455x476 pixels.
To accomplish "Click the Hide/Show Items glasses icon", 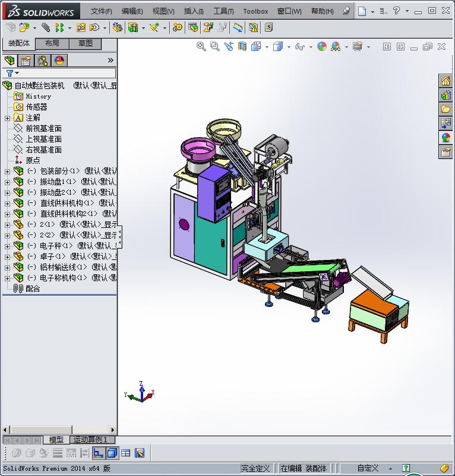I will coord(300,47).
